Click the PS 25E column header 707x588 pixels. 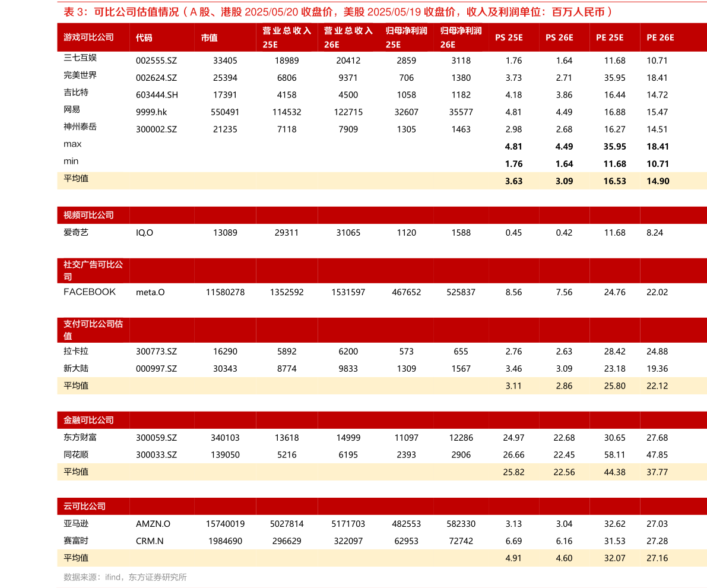tap(509, 38)
